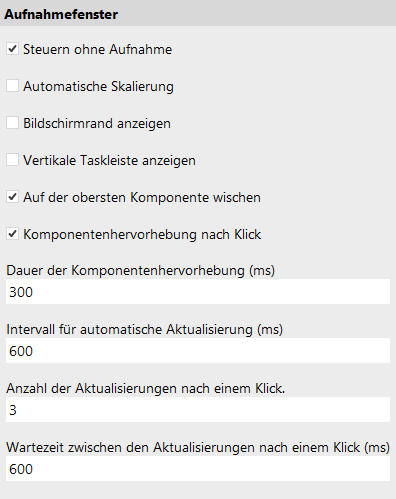The image size is (396, 499).
Task: Untick Komponentenhervorhebung nach Klick checkbox
Action: coord(12,234)
